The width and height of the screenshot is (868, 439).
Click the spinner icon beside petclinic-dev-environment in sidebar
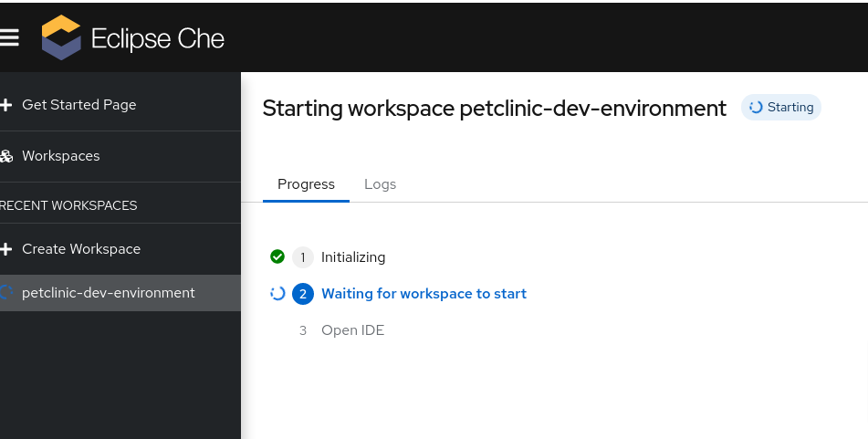pos(6,293)
